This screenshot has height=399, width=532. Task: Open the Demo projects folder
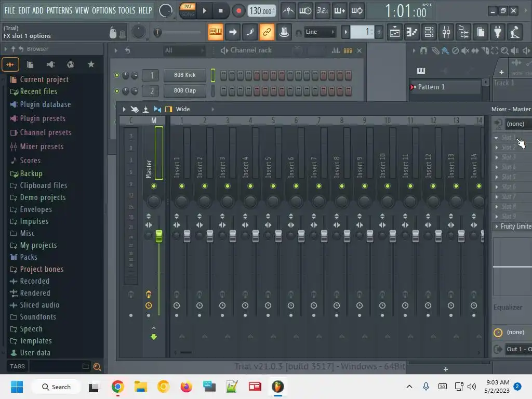click(43, 197)
